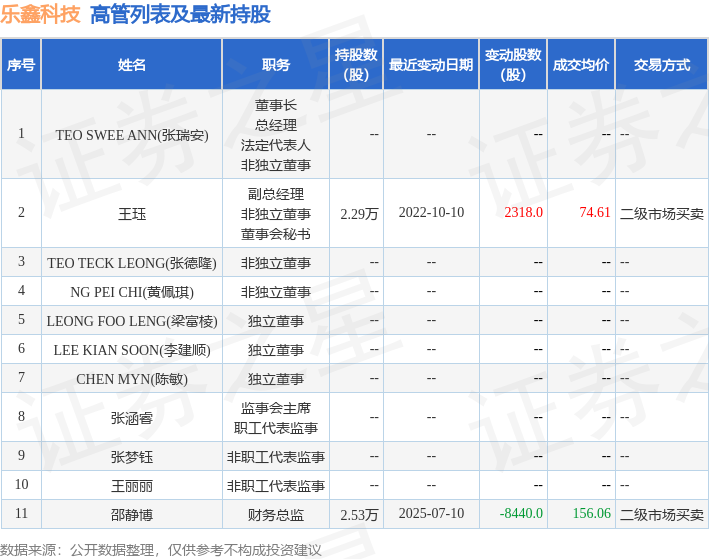Click 财务总监 position of 邵静博

pos(275,515)
